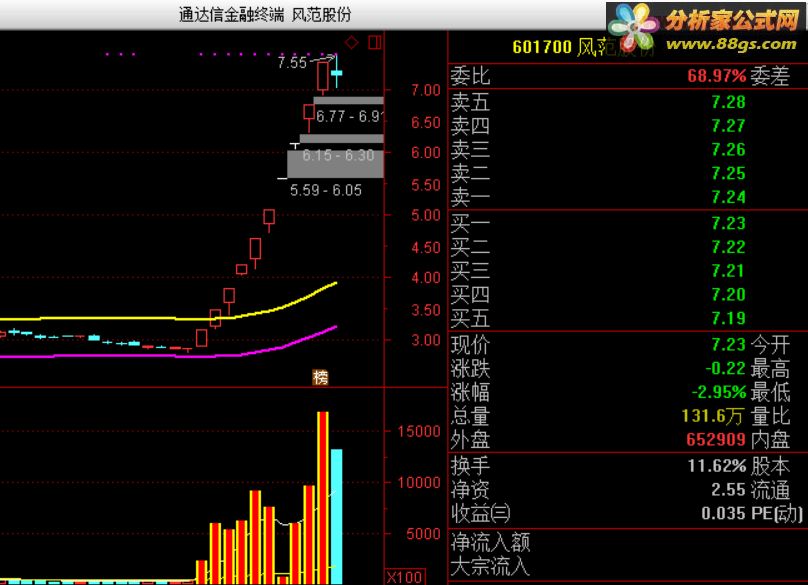
Task: Click the 买五 row label
Action: 470,318
